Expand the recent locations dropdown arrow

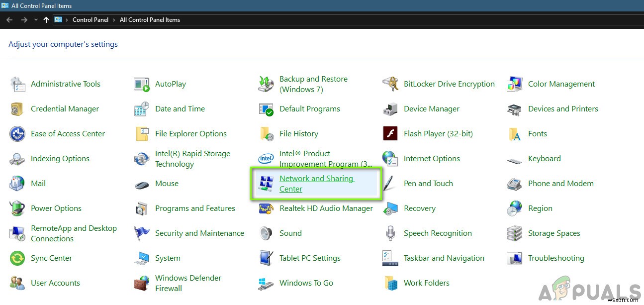pos(35,20)
